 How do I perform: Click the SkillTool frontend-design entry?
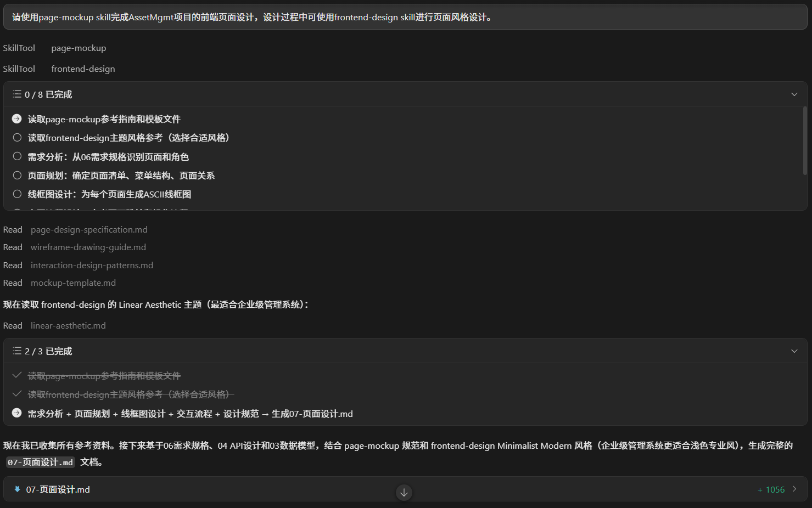click(59, 69)
